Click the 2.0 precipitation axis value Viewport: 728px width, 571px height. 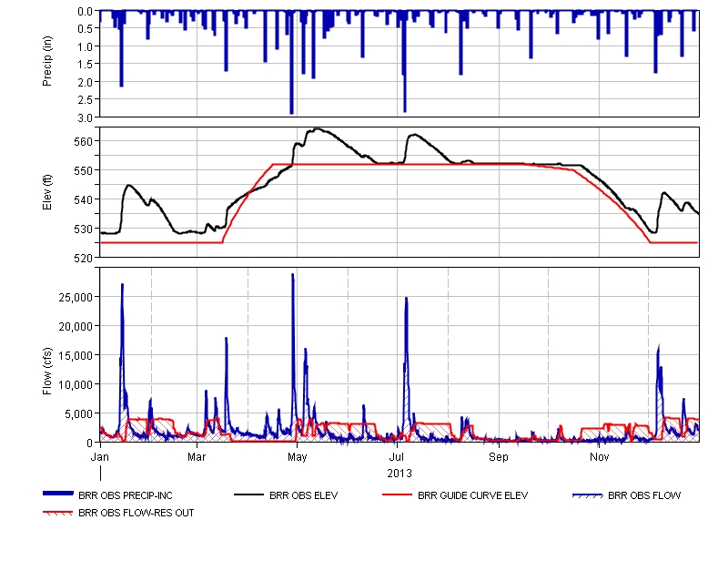point(86,82)
